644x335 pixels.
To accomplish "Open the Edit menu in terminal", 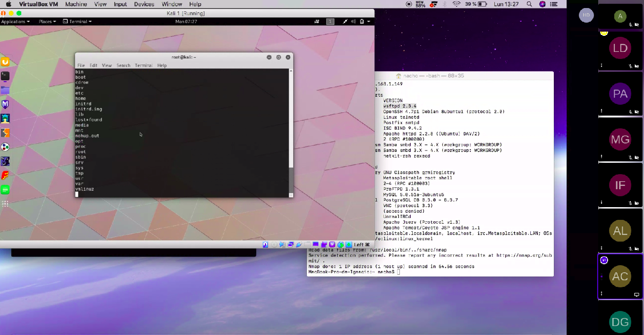I will (93, 66).
